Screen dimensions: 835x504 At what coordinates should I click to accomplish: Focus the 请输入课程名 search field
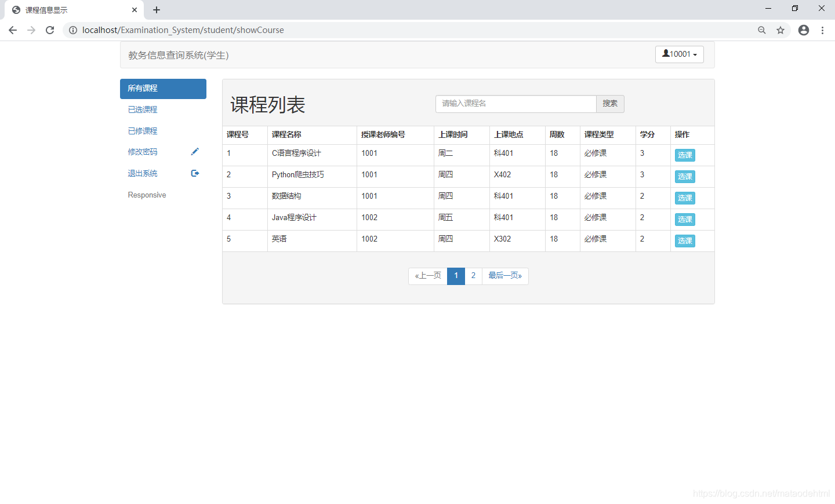(516, 104)
